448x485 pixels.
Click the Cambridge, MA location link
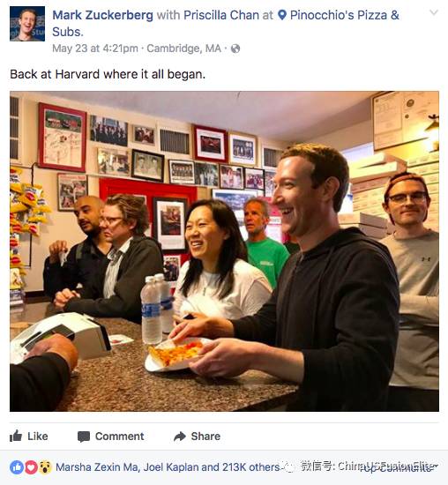[183, 48]
